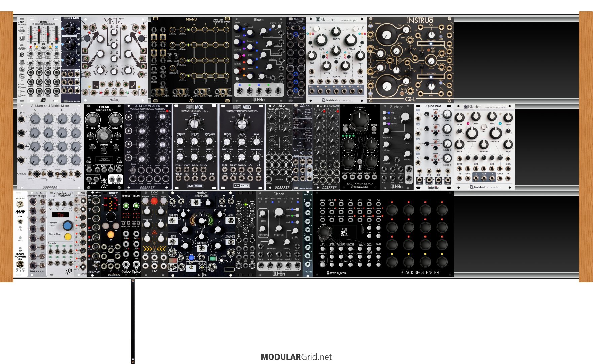The height and width of the screenshot is (364, 593).
Task: Click the large frequency knob on Chord
Action: [x=279, y=212]
